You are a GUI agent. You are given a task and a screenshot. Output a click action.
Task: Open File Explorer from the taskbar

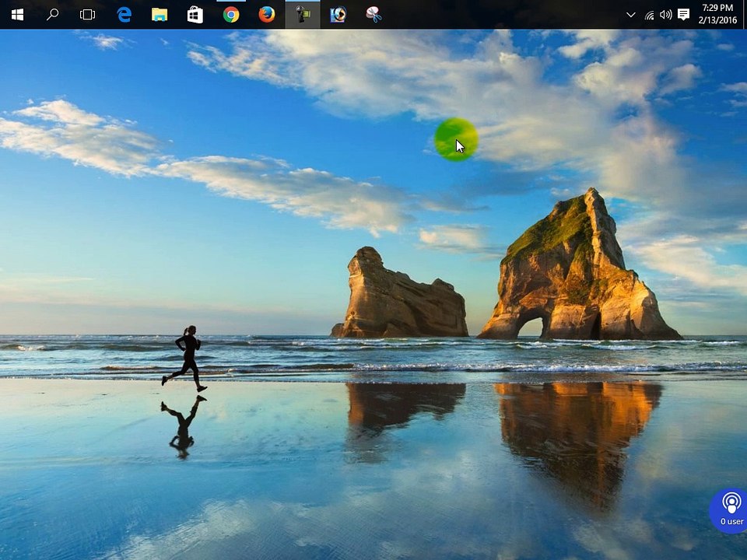(160, 15)
